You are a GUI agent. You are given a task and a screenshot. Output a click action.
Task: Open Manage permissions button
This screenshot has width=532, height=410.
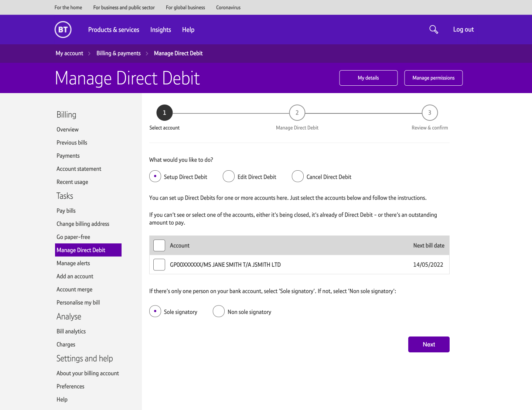(433, 78)
